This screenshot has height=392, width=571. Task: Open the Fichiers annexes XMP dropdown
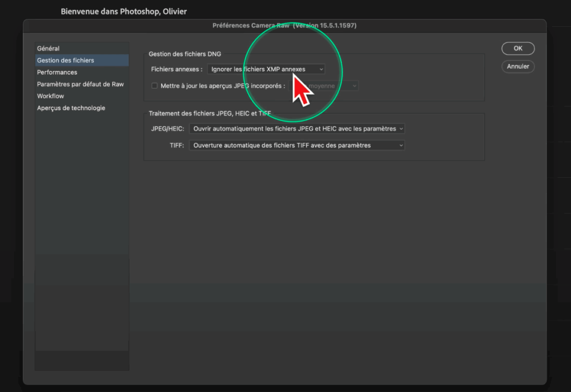265,69
